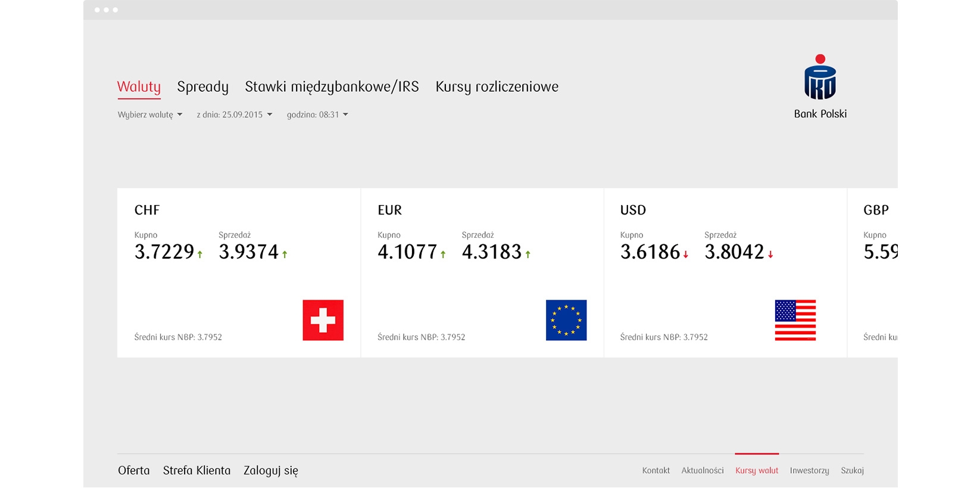Click USD Sprzedaż rate 3.8042
Image resolution: width=980 pixels, height=488 pixels.
click(735, 252)
